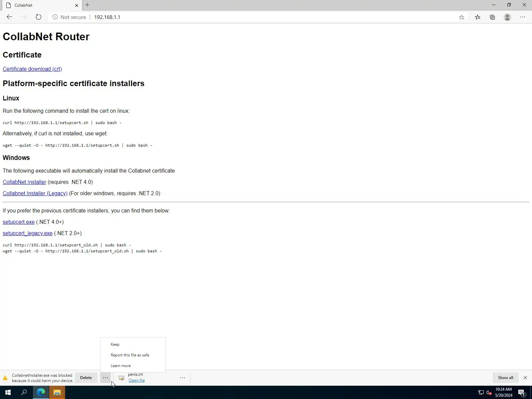Open the browser profile avatar

pyautogui.click(x=507, y=17)
